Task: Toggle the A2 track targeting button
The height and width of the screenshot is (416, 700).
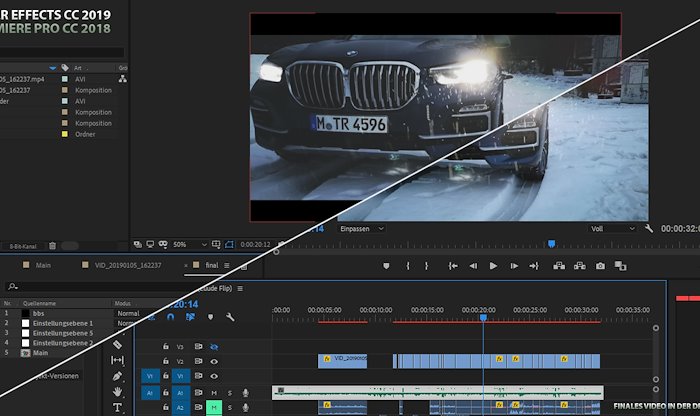Action: (x=180, y=408)
